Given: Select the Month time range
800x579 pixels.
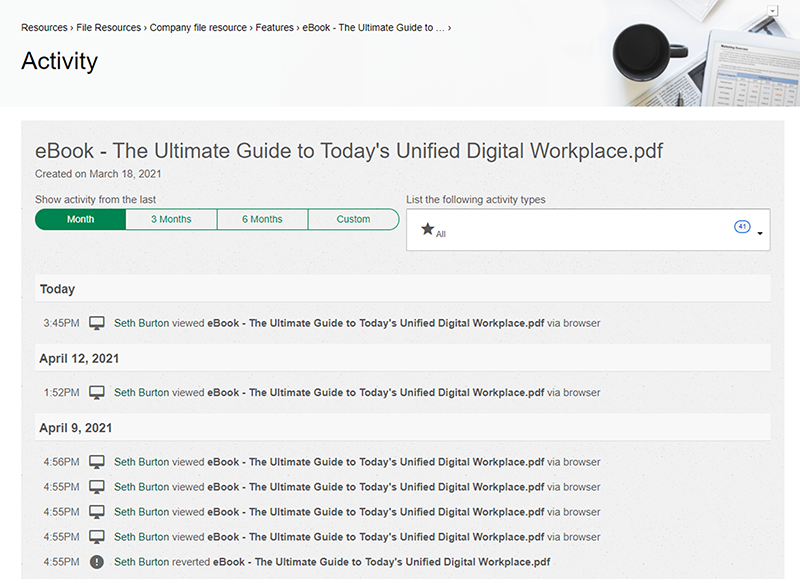Looking at the screenshot, I should (81, 219).
